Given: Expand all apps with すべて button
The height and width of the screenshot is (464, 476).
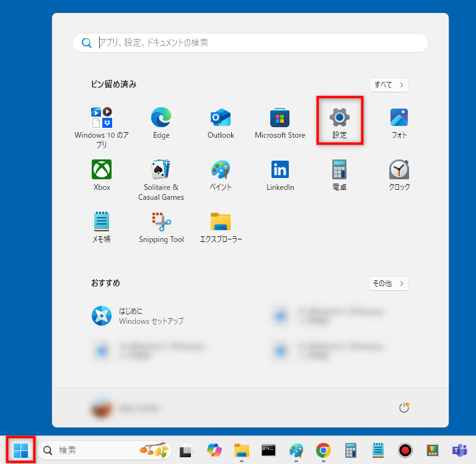Looking at the screenshot, I should point(389,85).
